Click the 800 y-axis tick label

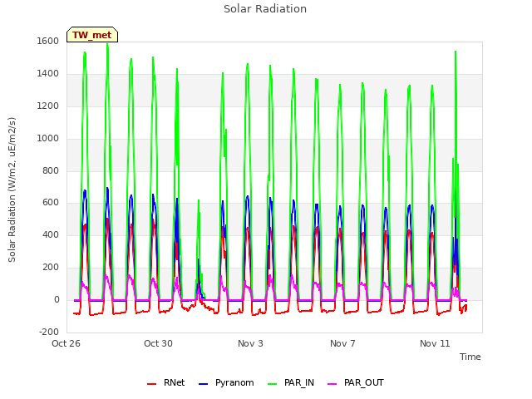point(51,170)
